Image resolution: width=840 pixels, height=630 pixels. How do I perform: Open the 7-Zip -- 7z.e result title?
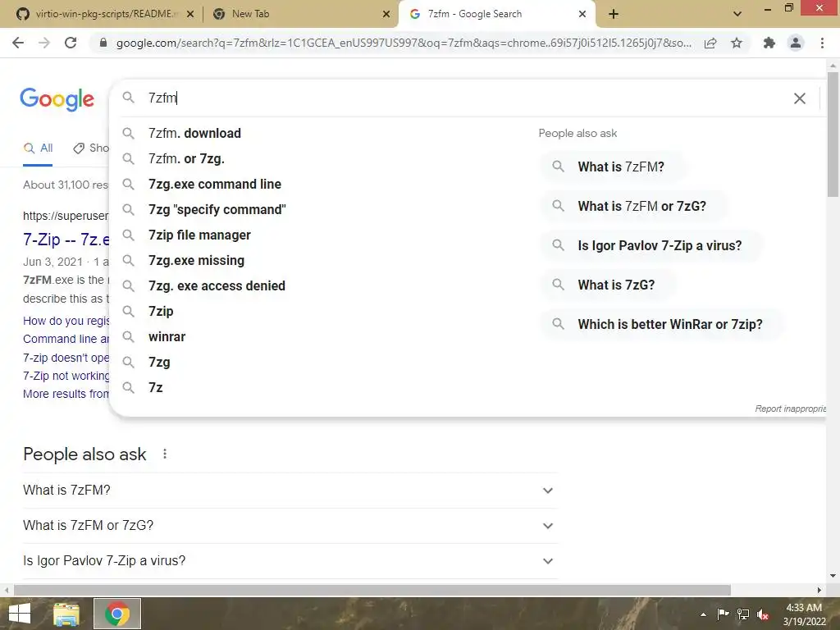click(66, 240)
